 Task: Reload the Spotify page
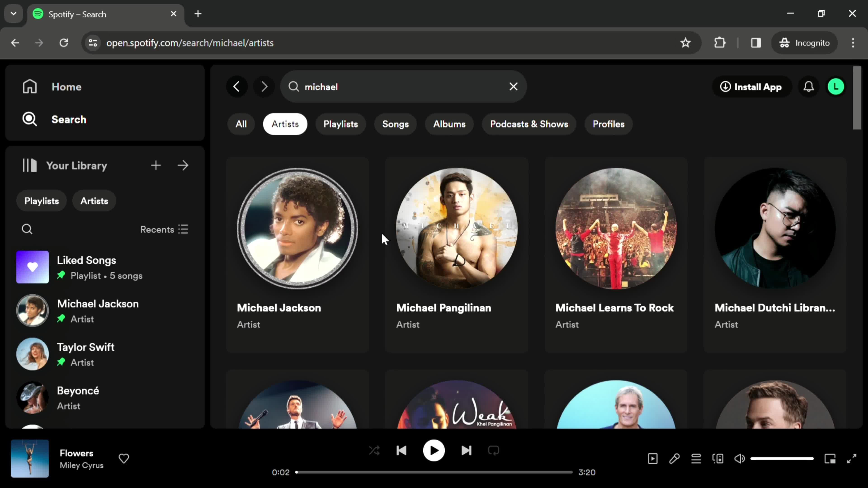point(64,43)
